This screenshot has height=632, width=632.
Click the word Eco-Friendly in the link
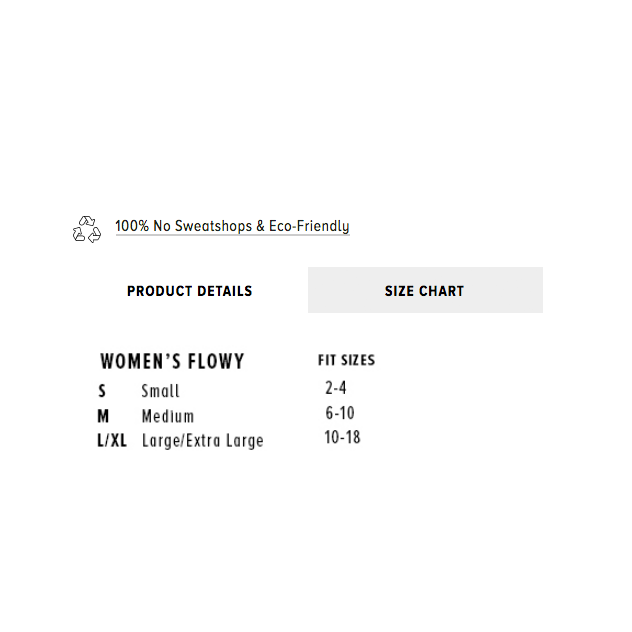pyautogui.click(x=309, y=226)
